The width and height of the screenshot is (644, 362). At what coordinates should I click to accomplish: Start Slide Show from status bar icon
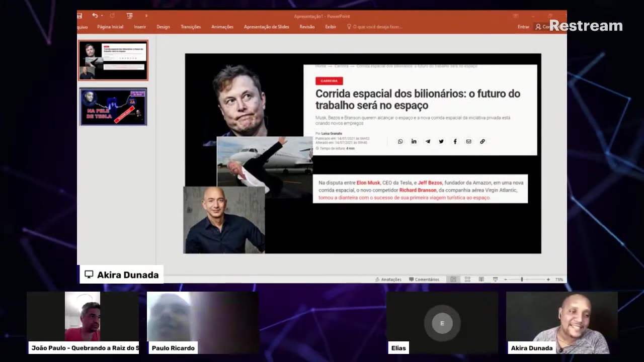[496, 279]
